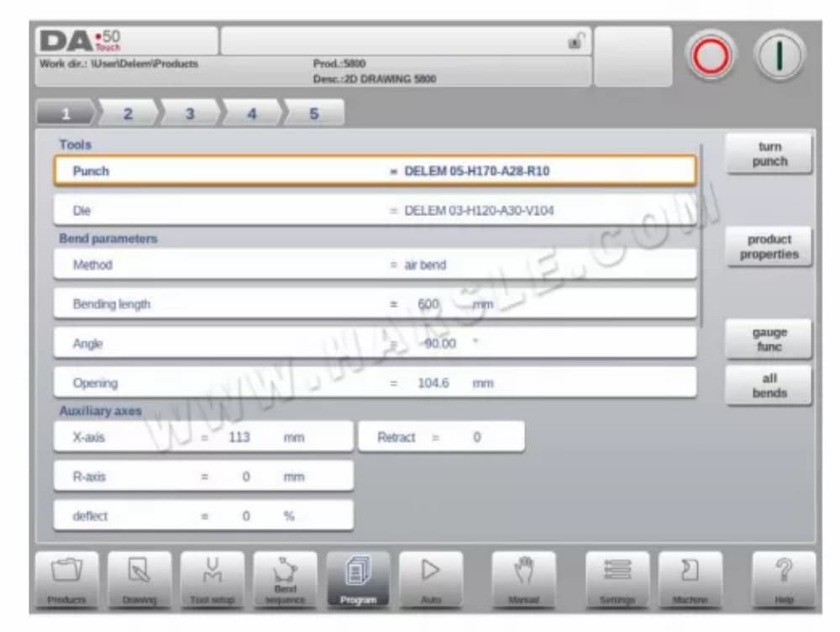
Task: Select bend step 5 tab
Action: click(x=314, y=113)
